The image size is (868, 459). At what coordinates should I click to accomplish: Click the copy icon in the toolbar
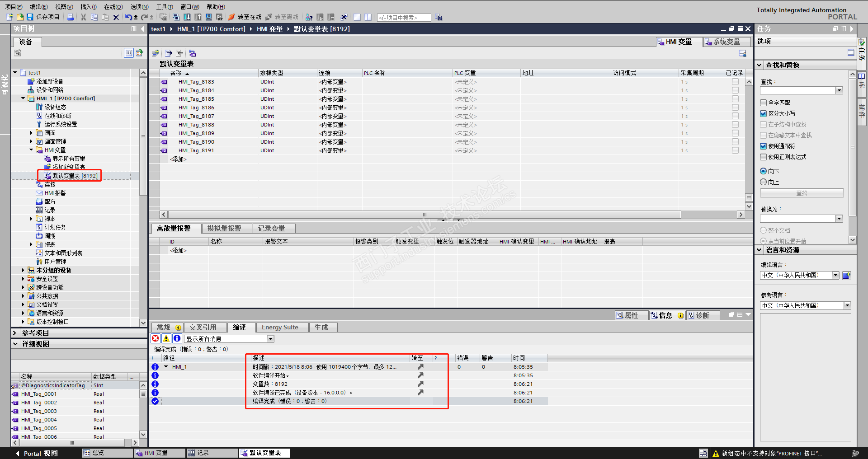pyautogui.click(x=94, y=17)
